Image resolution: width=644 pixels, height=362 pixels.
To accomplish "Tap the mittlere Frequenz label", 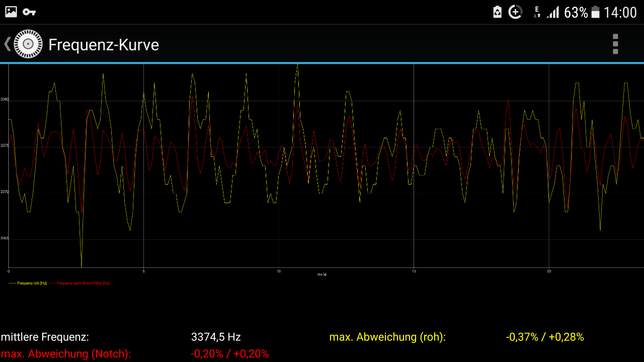I will (x=45, y=337).
